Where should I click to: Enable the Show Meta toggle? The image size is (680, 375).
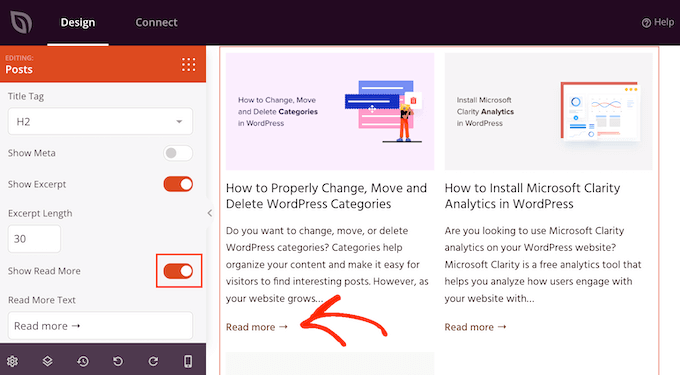pos(178,153)
